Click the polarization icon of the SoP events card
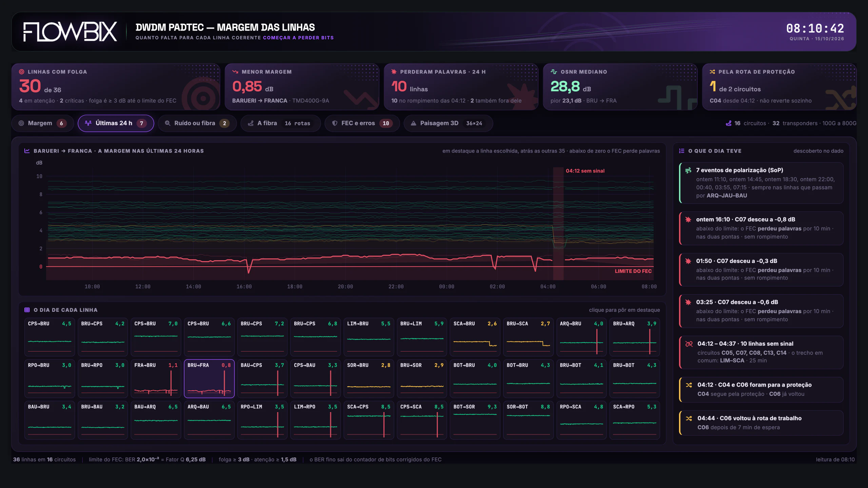 tap(688, 170)
